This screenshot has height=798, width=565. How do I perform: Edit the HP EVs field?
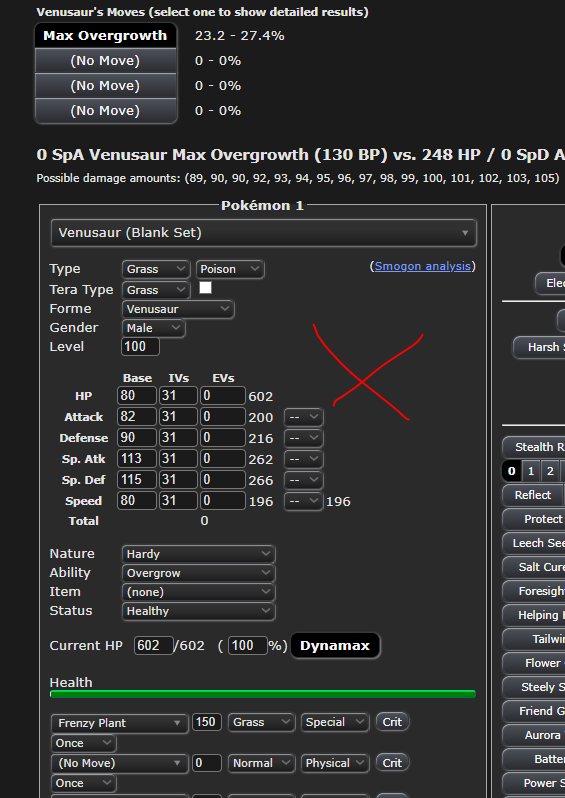tap(222, 395)
